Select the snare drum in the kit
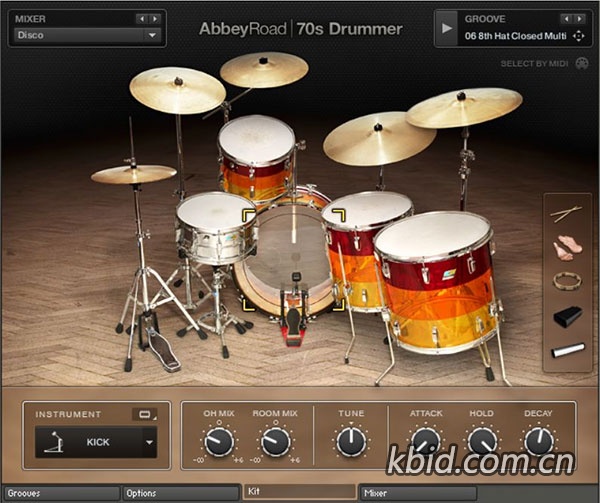The height and width of the screenshot is (503, 600). (216, 229)
